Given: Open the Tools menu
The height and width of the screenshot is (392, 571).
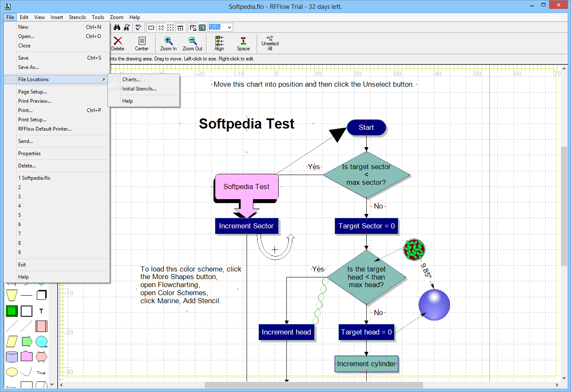Looking at the screenshot, I should (x=98, y=17).
